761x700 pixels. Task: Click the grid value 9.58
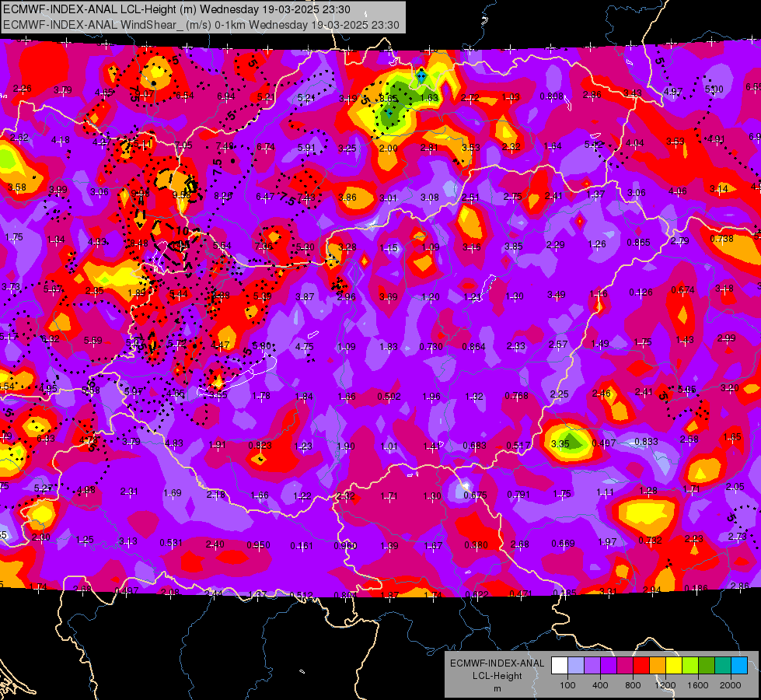pyautogui.click(x=182, y=194)
